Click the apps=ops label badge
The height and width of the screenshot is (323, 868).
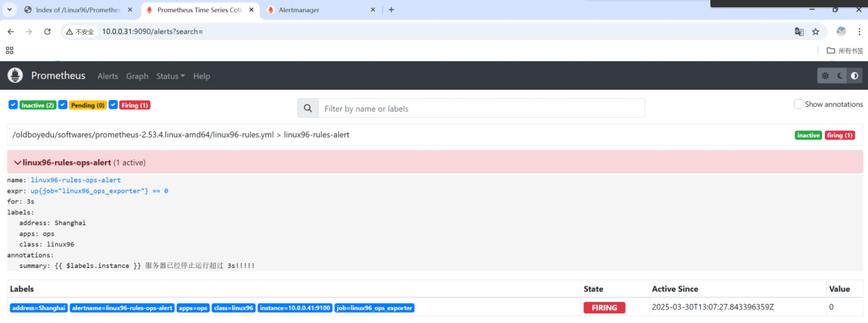tap(193, 308)
